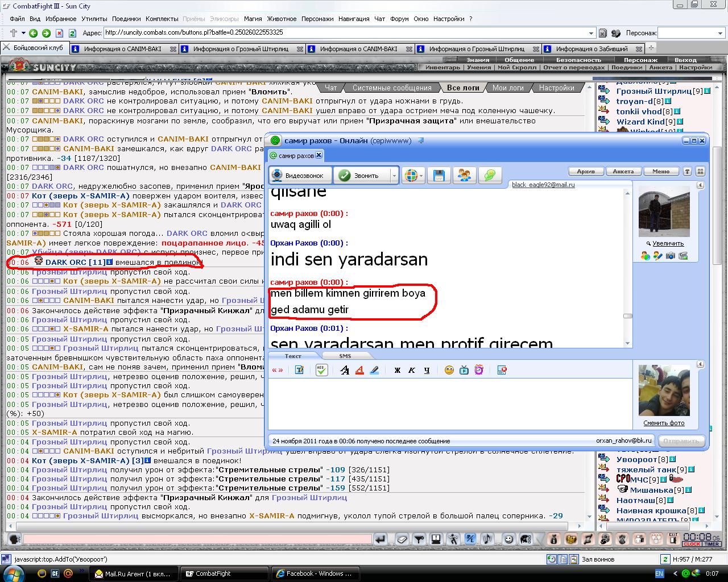The height and width of the screenshot is (582, 728).
Task: Collapse the contact photo panel arrow
Action: click(700, 185)
